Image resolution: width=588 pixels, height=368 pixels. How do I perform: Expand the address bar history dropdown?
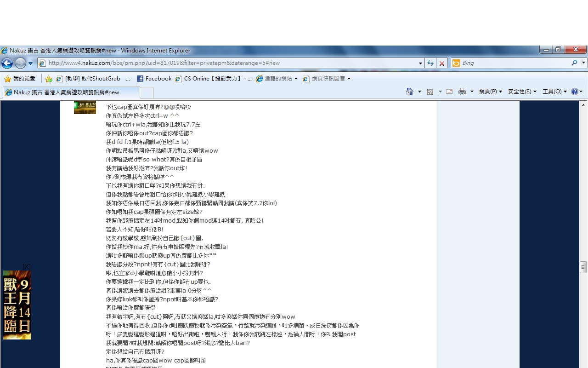coord(420,63)
